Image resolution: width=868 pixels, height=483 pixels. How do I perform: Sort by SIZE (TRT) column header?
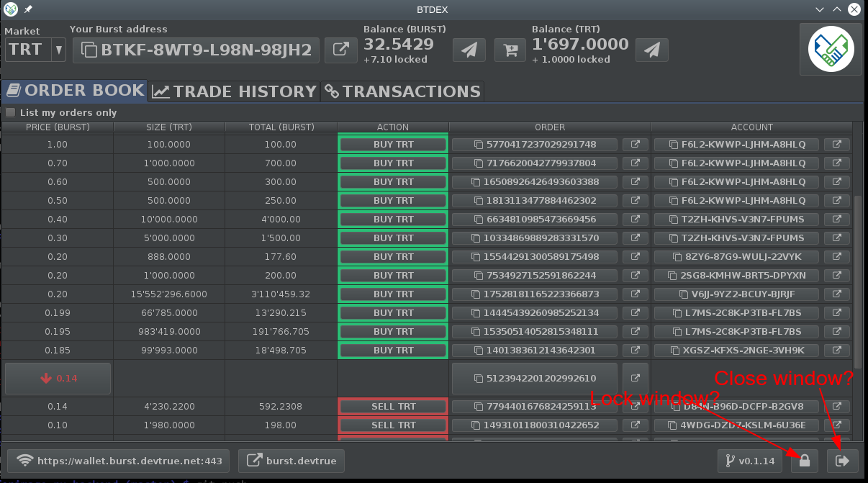tap(169, 127)
